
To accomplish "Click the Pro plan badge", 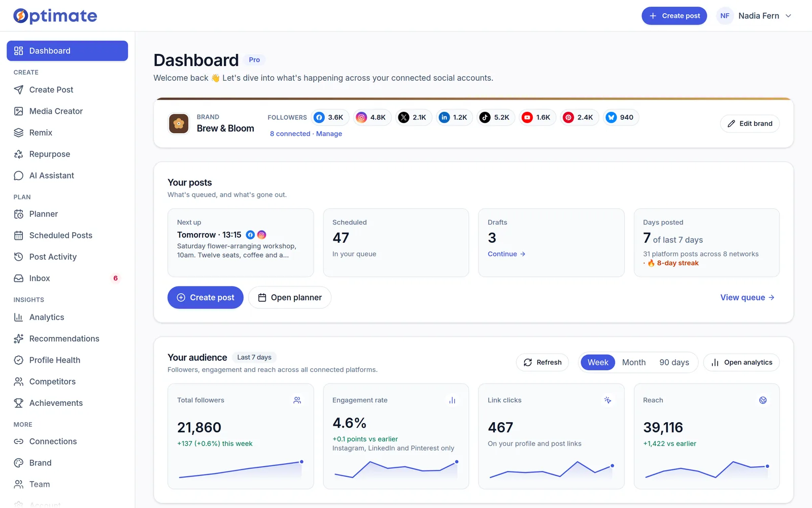I will [254, 60].
